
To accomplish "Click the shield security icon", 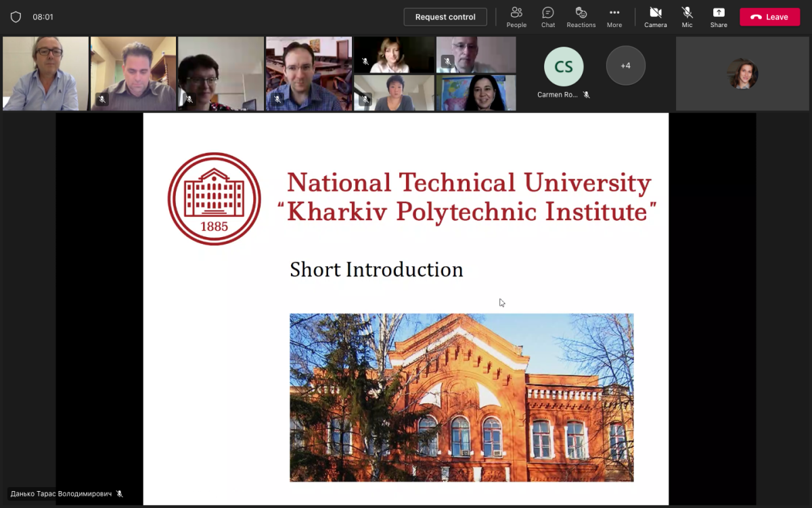I will click(16, 17).
